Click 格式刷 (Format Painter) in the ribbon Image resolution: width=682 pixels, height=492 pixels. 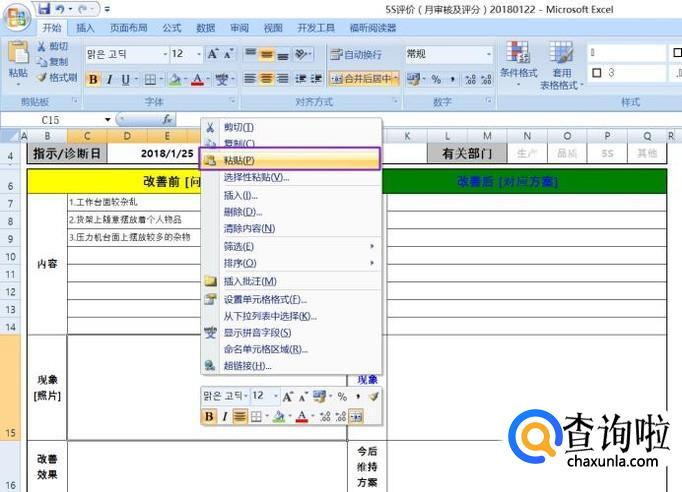57,77
